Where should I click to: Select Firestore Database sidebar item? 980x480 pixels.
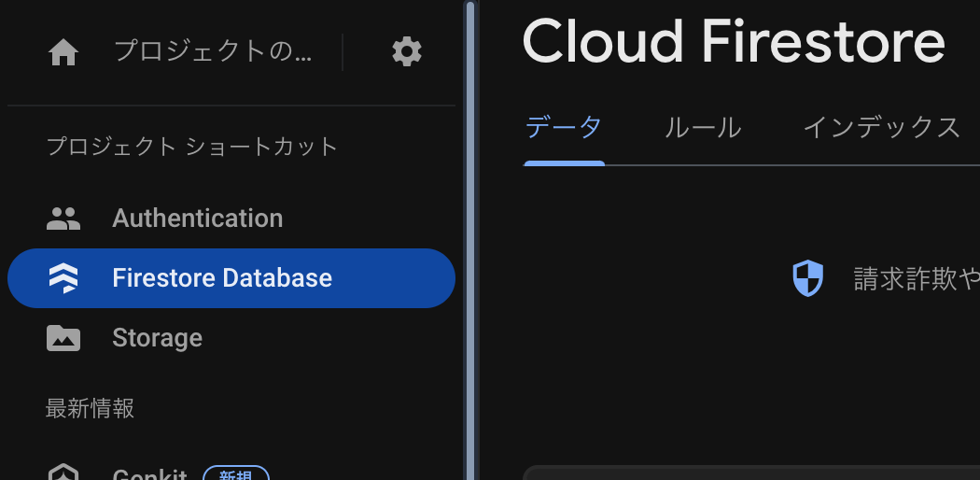click(x=231, y=278)
